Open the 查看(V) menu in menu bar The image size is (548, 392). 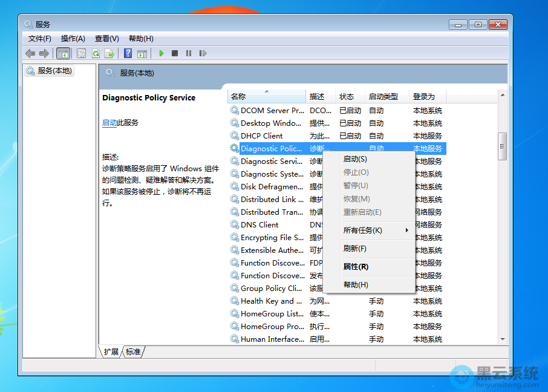point(106,39)
